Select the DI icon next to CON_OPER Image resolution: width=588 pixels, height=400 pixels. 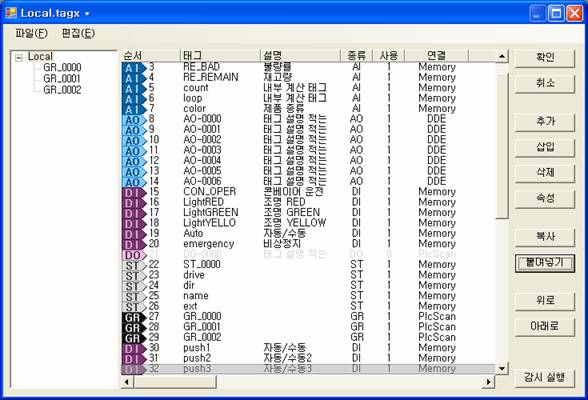[x=134, y=193]
